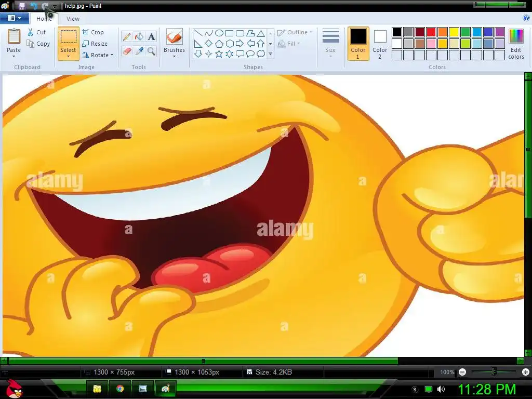The image size is (532, 399).
Task: Click the horizontal scrollbar
Action: pyautogui.click(x=203, y=361)
